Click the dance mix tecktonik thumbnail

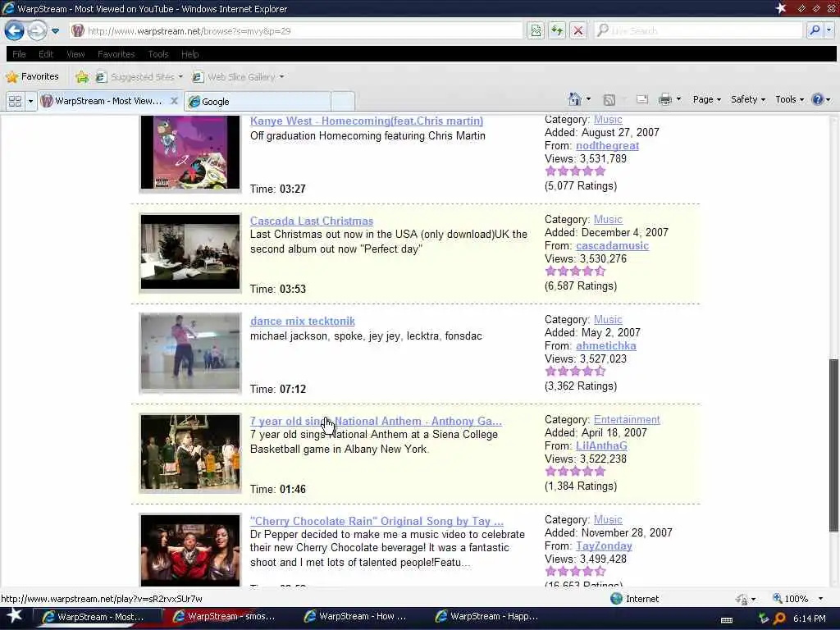tap(190, 352)
